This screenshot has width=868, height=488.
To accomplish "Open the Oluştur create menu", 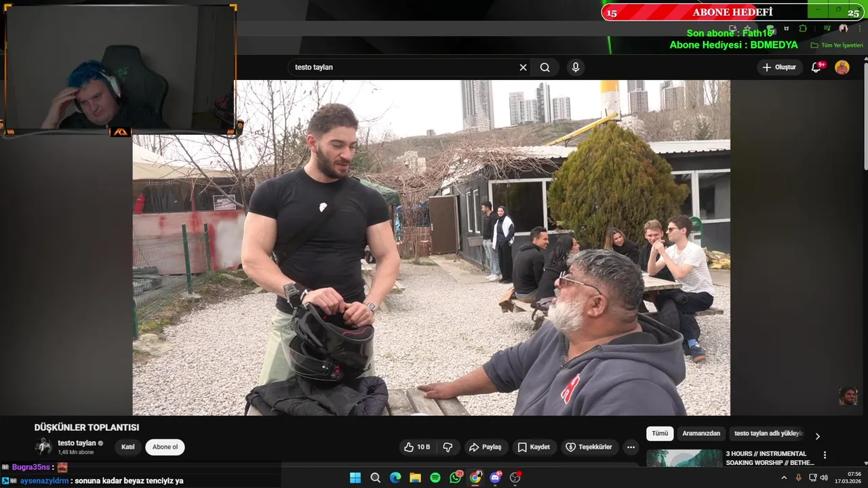I will (780, 67).
